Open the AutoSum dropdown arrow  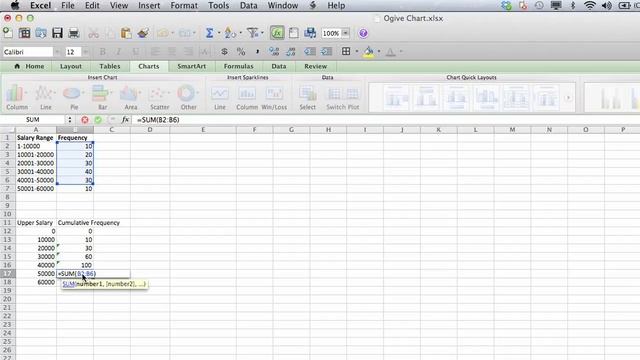pos(219,33)
